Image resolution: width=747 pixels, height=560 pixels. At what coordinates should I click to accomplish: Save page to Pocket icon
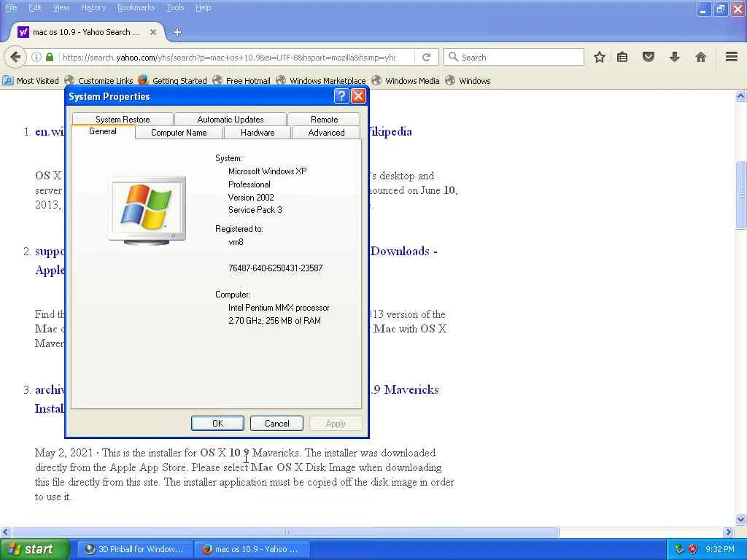(x=649, y=57)
